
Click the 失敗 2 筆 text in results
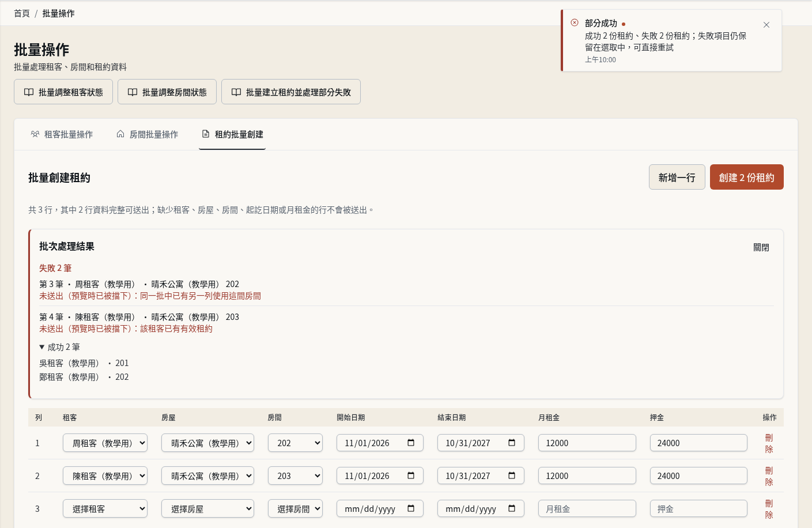55,268
